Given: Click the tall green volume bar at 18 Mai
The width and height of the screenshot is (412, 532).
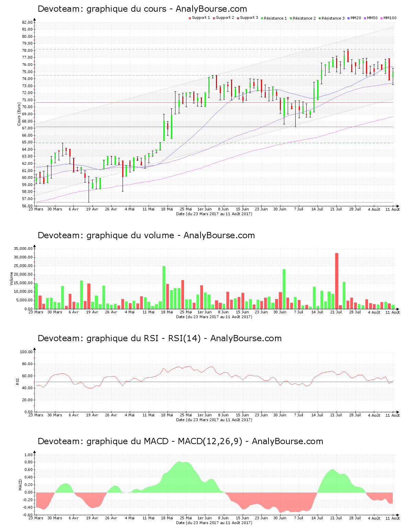Looking at the screenshot, I should coord(164,287).
